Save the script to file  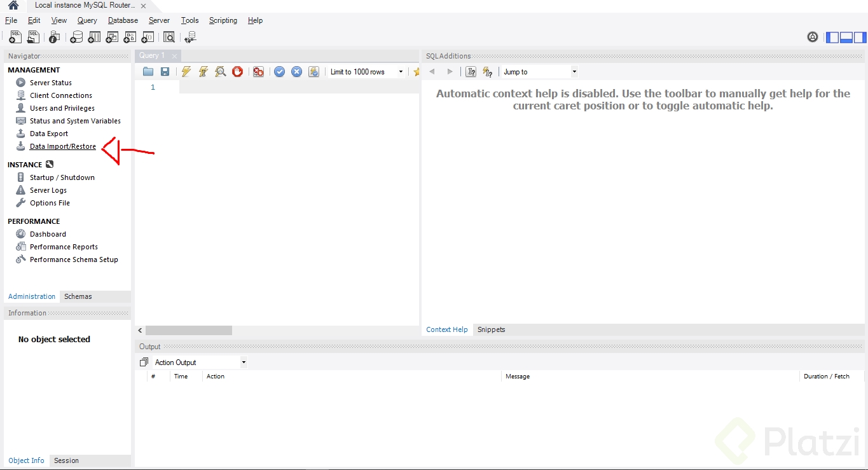tap(165, 72)
